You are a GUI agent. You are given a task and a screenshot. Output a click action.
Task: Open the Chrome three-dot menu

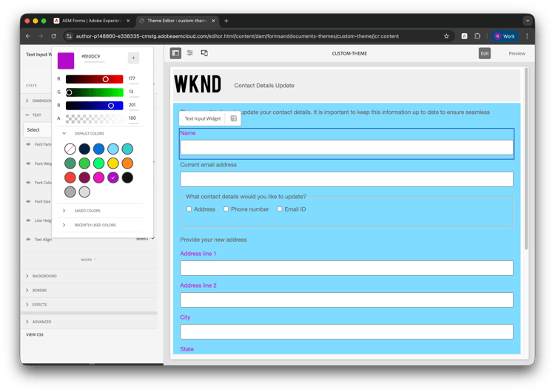pyautogui.click(x=527, y=36)
